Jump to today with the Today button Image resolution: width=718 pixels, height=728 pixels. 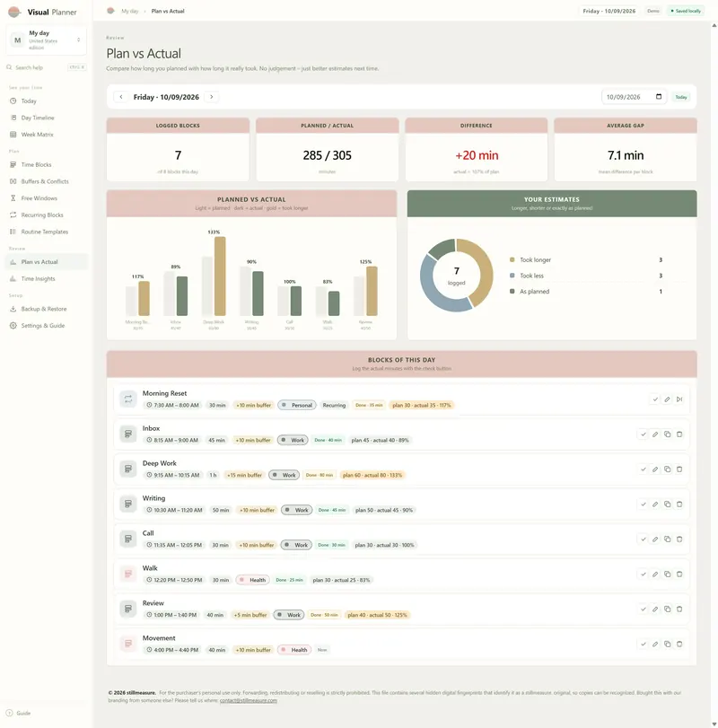point(681,97)
